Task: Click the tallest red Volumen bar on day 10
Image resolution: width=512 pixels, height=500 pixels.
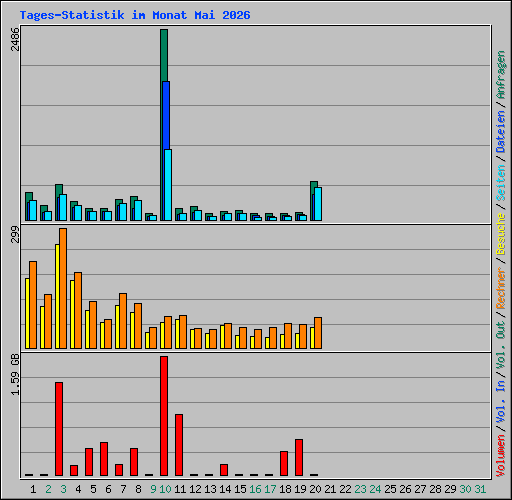Action: 164,416
